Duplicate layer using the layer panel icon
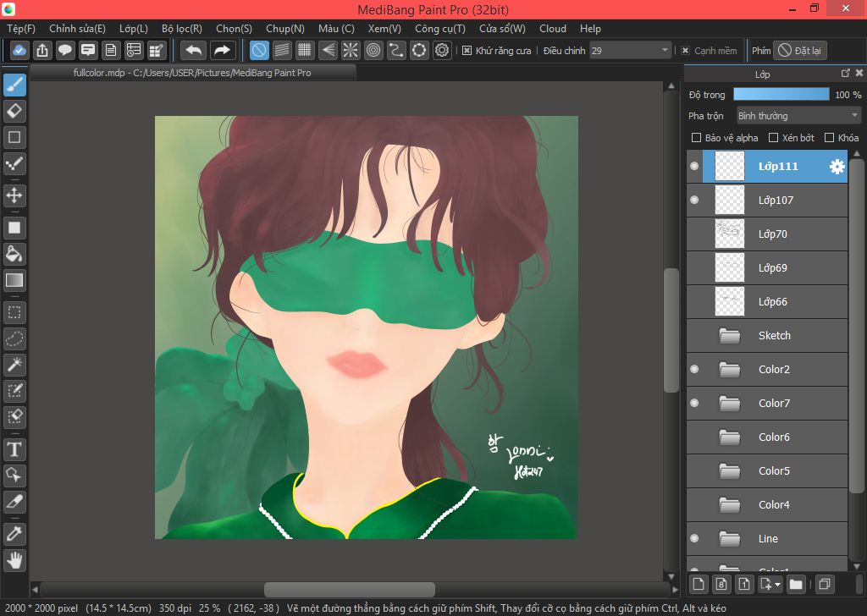Image resolution: width=867 pixels, height=616 pixels. pyautogui.click(x=825, y=584)
